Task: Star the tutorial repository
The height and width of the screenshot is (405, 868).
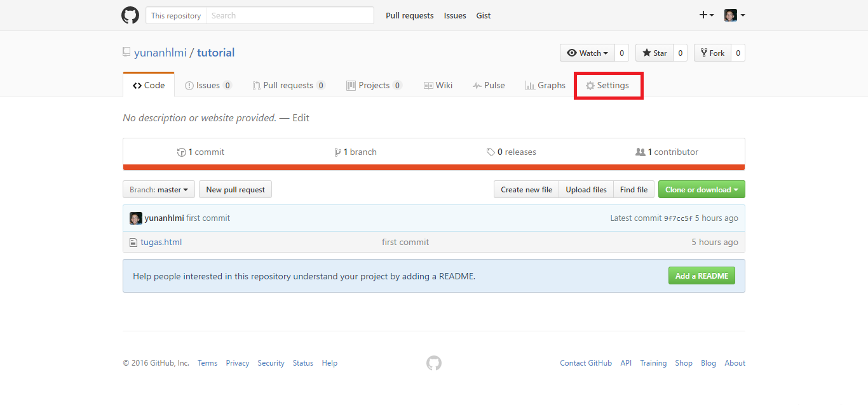Action: click(654, 53)
